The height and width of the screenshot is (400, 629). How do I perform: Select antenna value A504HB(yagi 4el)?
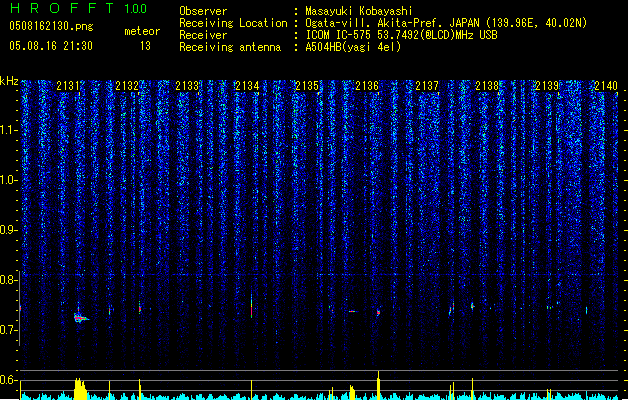click(353, 47)
